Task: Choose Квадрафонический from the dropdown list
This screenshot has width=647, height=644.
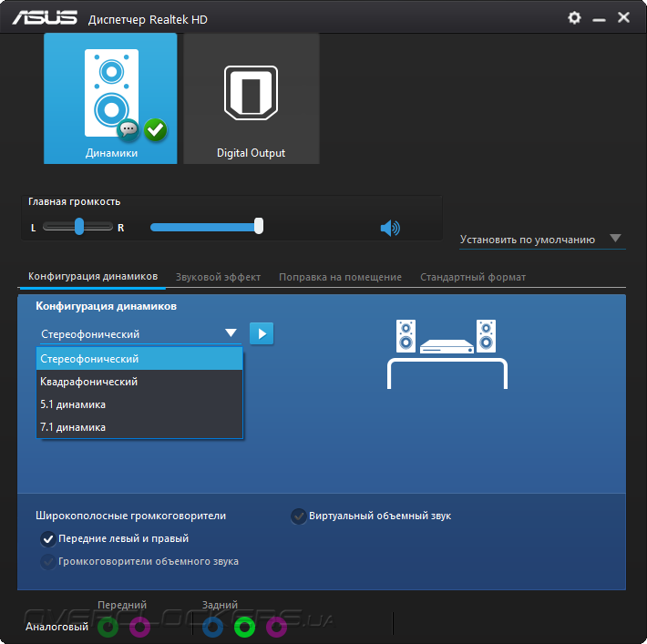Action: click(139, 382)
